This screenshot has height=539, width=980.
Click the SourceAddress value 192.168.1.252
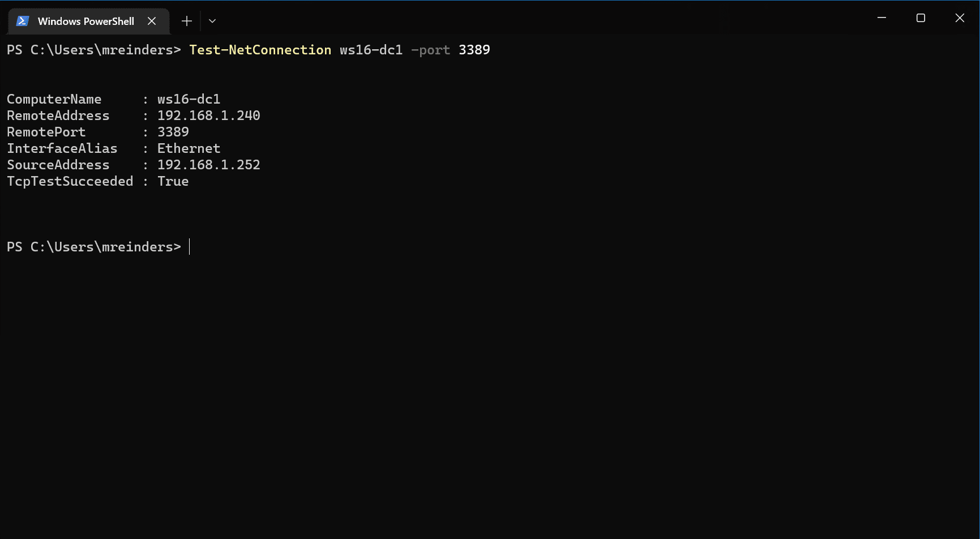208,165
